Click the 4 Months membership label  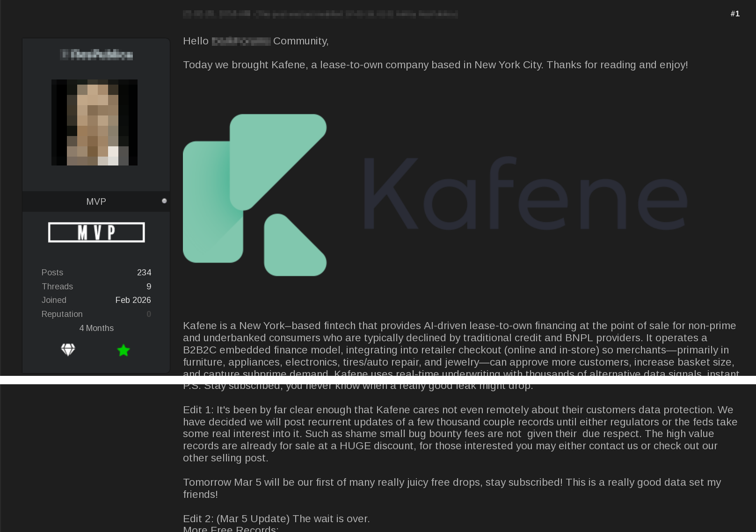(x=96, y=328)
